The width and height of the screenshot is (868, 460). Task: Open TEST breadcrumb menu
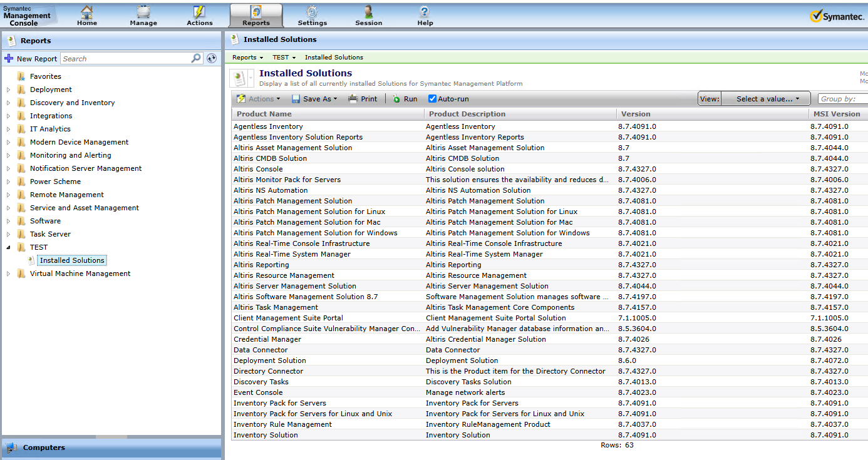284,57
